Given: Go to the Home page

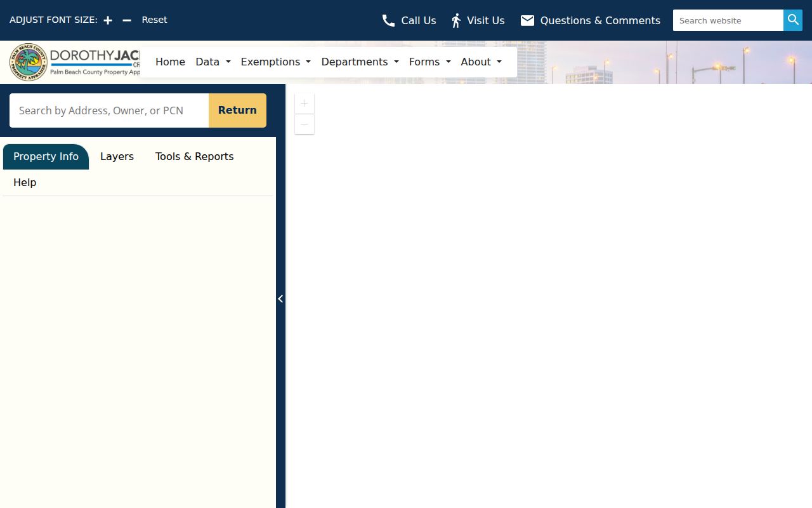Looking at the screenshot, I should 170,62.
